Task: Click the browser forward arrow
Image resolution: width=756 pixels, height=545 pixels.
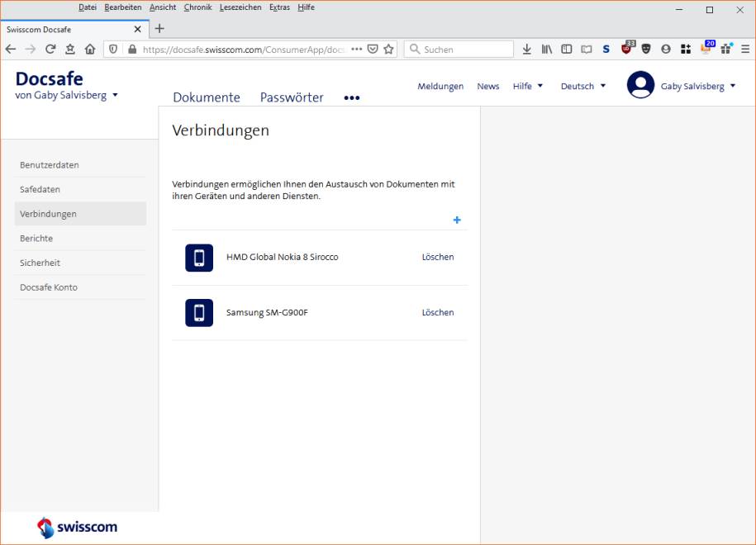Action: tap(31, 50)
